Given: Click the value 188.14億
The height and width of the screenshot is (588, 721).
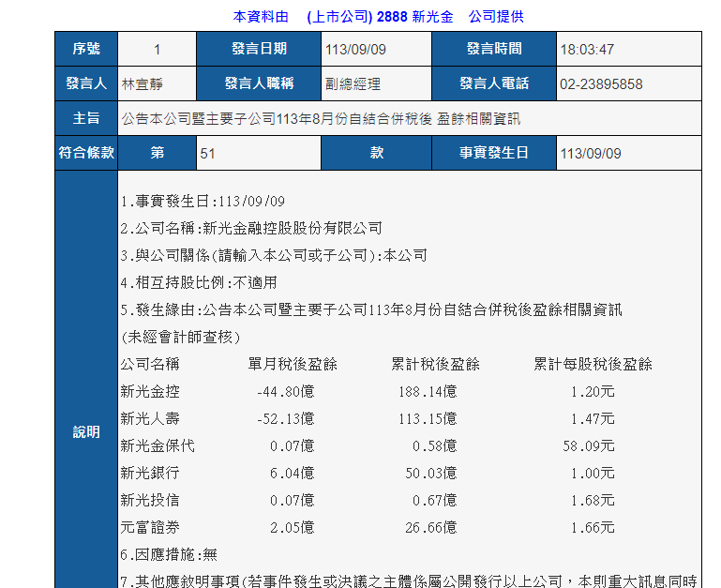Looking at the screenshot, I should (428, 392).
